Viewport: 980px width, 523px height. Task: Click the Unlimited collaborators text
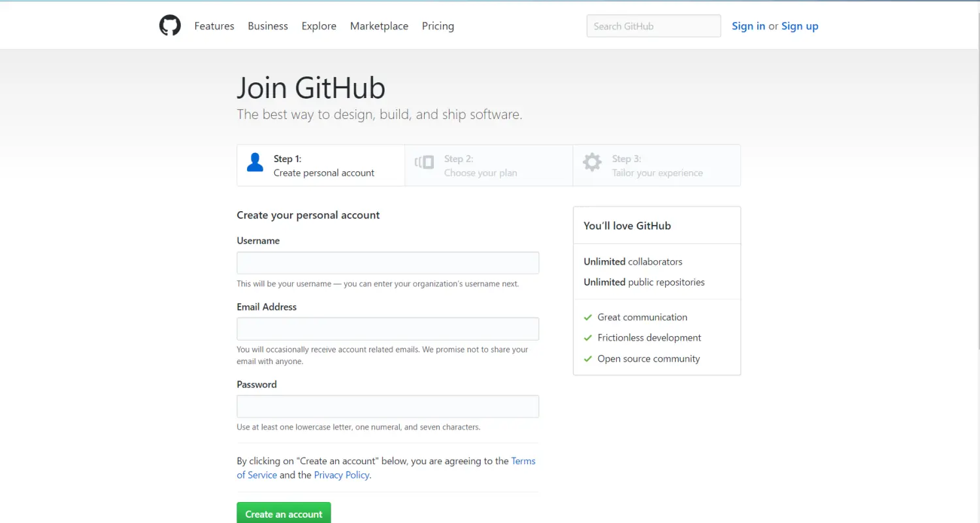coord(632,261)
